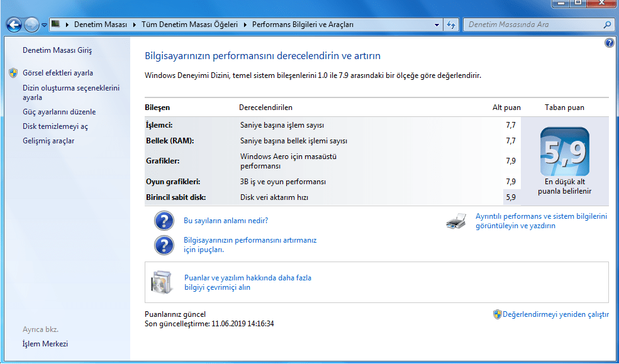The image size is (619, 364).
Task: Click the Alt puan column header
Action: click(506, 108)
